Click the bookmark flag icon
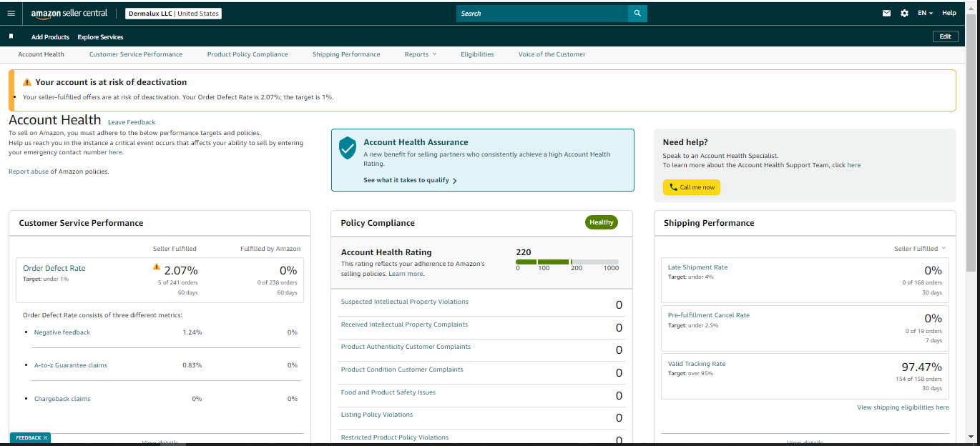The height and width of the screenshot is (446, 980). click(x=11, y=36)
